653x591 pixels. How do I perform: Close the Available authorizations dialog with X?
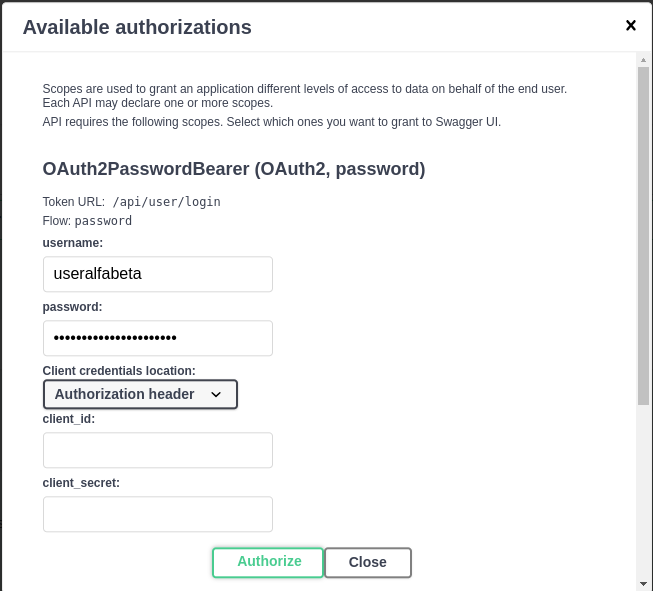(x=631, y=25)
